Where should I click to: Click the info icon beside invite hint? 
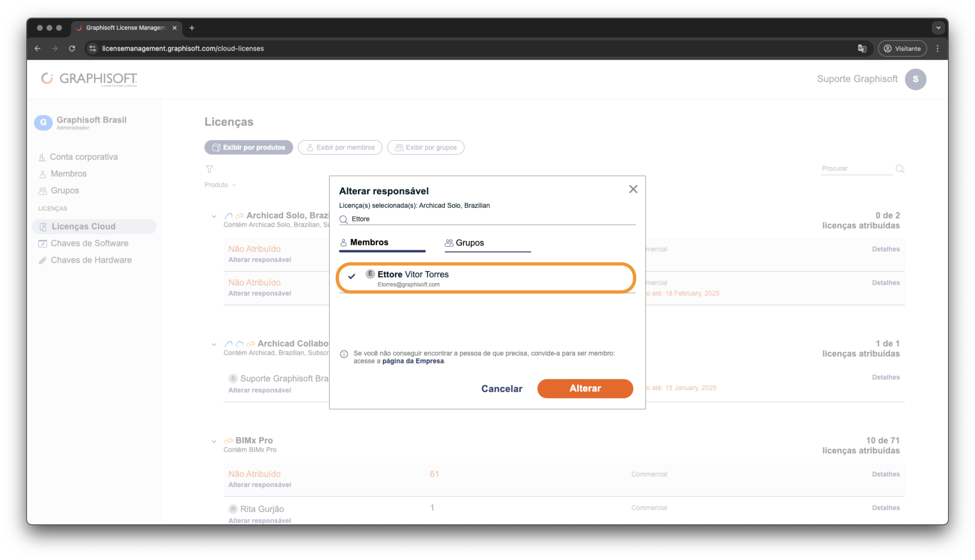point(344,354)
